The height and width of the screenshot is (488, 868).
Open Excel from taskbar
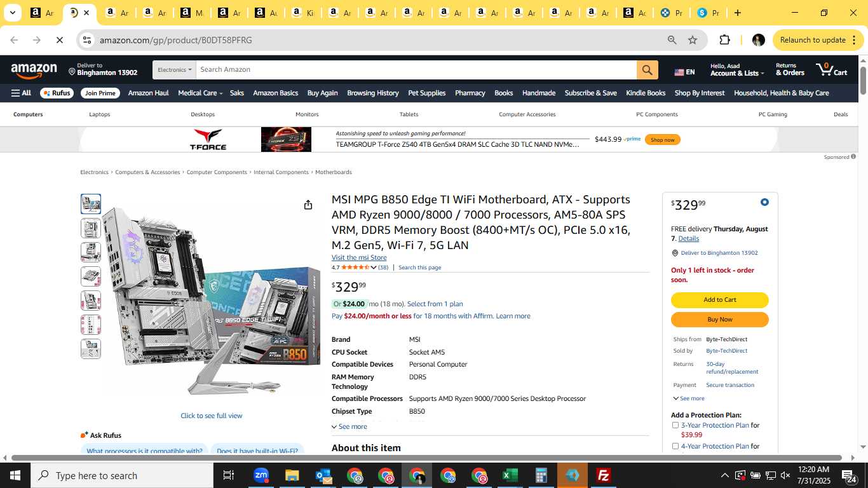click(510, 475)
